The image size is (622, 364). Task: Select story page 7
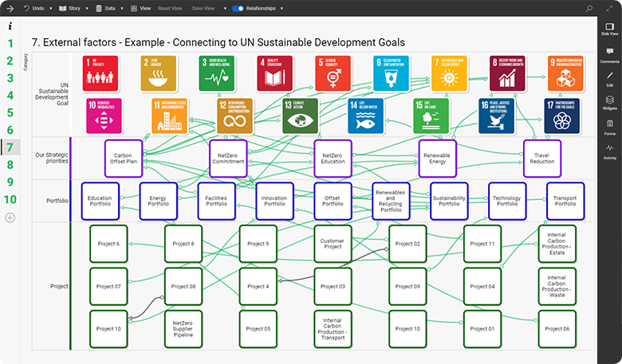point(10,147)
